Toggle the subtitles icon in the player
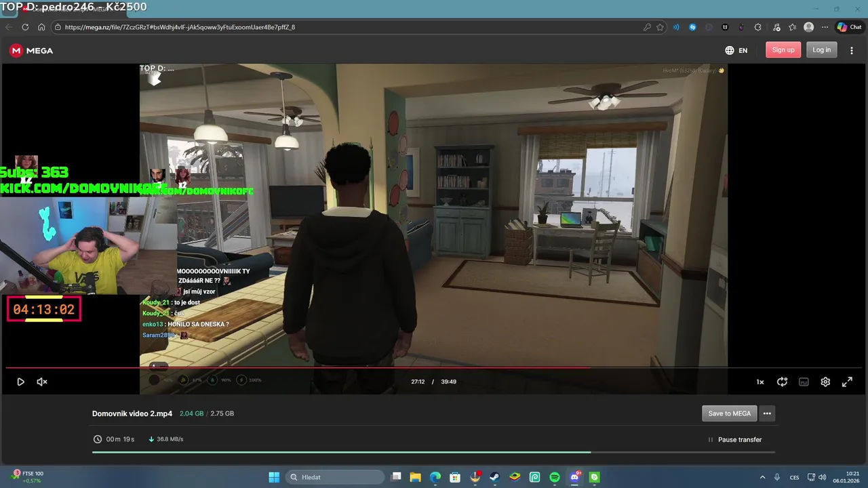This screenshot has width=868, height=488. pos(804,382)
